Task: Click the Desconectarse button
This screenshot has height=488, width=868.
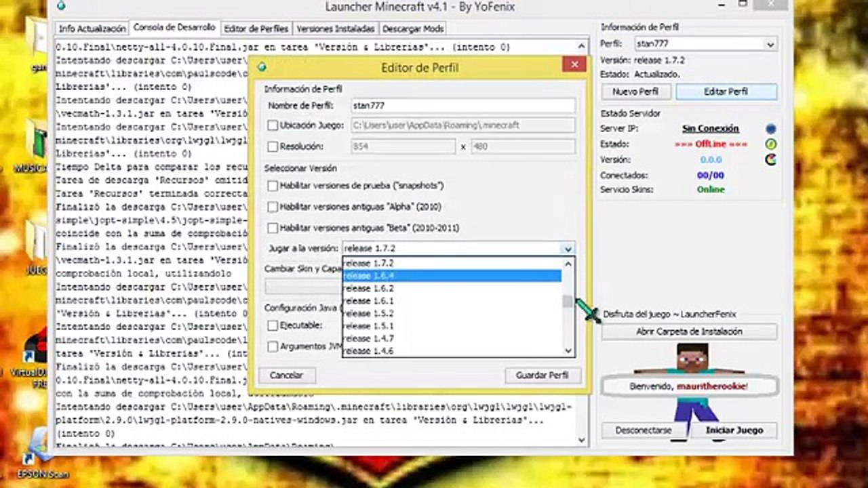Action: (644, 430)
